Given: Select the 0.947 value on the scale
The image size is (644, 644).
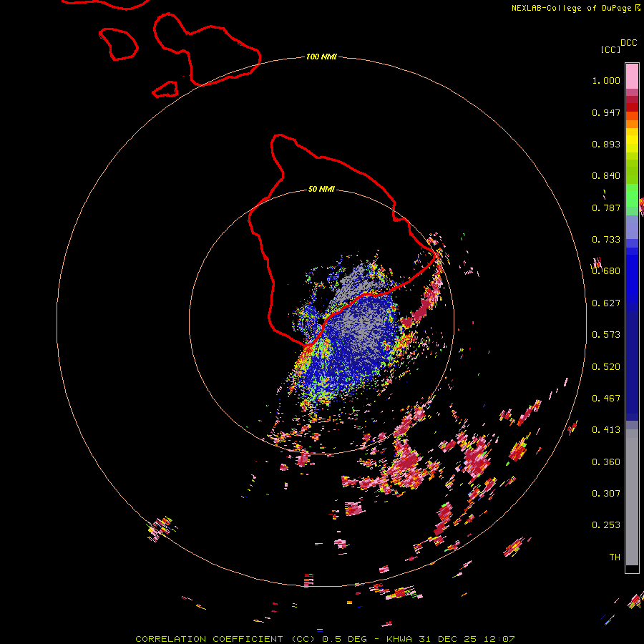Looking at the screenshot, I should (606, 112).
